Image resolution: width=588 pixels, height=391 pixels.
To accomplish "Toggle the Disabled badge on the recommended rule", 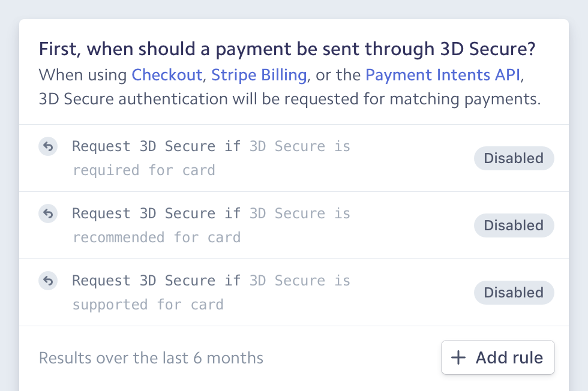I will [x=514, y=225].
